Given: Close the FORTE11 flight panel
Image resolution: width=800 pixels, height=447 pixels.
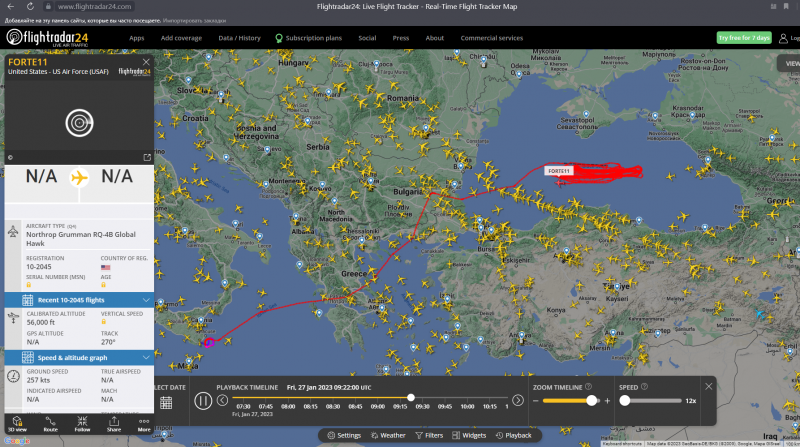Looking at the screenshot, I should (146, 62).
